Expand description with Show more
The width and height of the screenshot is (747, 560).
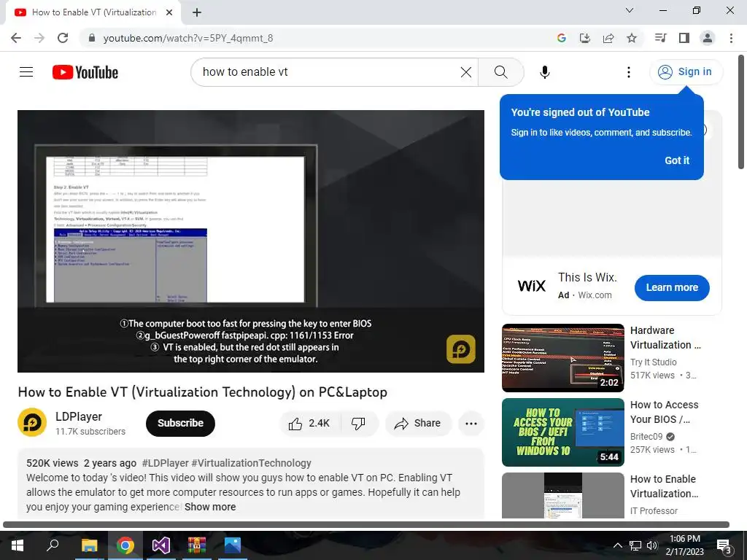(x=210, y=507)
